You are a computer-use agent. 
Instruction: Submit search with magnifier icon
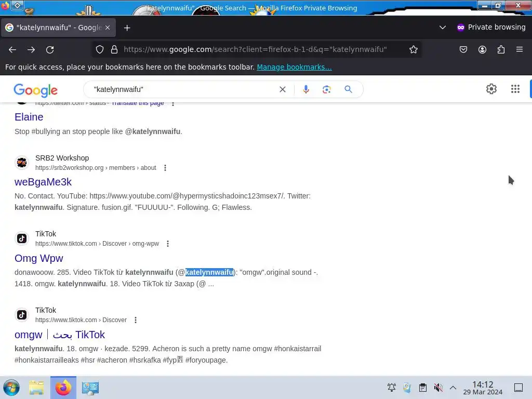coord(348,89)
